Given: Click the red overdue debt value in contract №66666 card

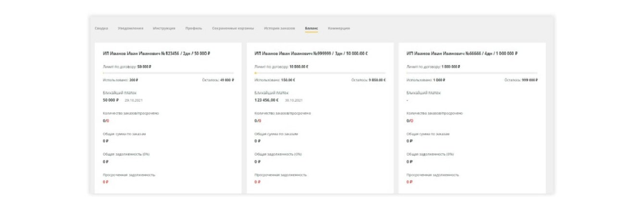Looking at the screenshot, I should point(409,182).
